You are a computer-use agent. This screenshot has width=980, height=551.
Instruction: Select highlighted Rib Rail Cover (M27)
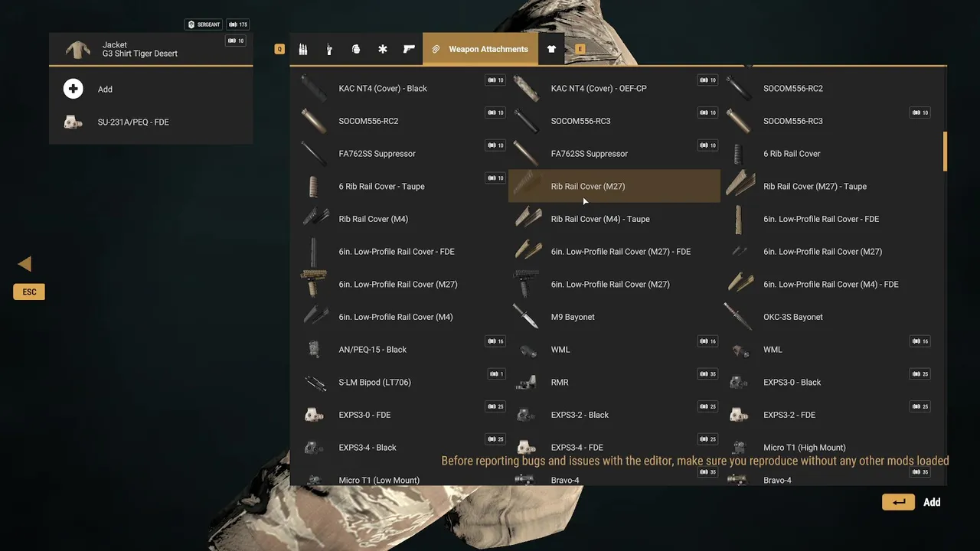[x=614, y=186]
